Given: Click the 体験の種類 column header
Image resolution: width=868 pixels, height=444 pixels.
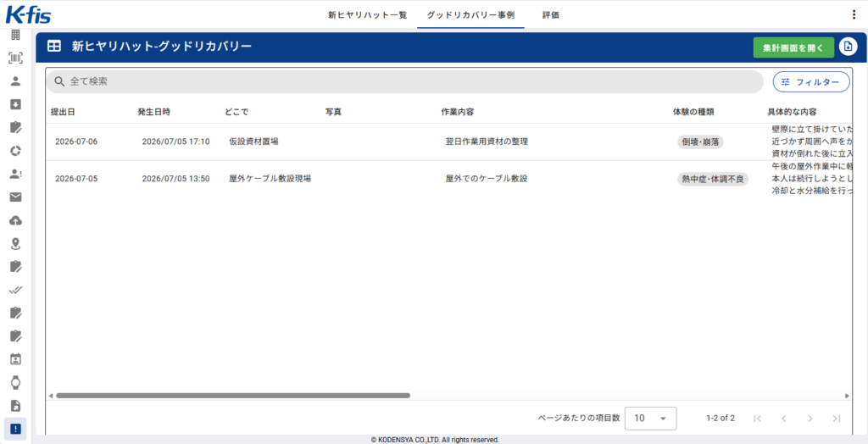Looking at the screenshot, I should tap(693, 112).
